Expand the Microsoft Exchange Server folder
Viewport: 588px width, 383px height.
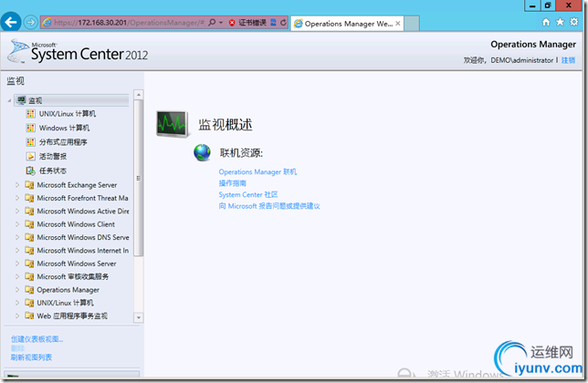[16, 184]
